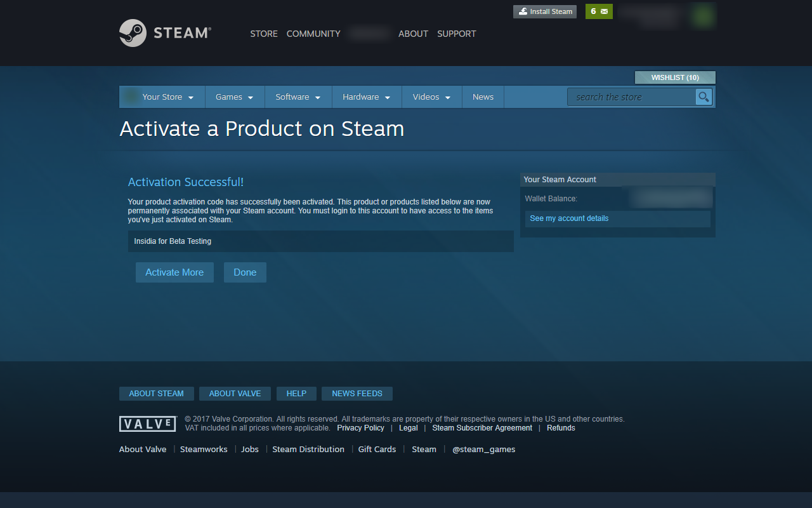
Task: Switch to the News section
Action: click(483, 97)
